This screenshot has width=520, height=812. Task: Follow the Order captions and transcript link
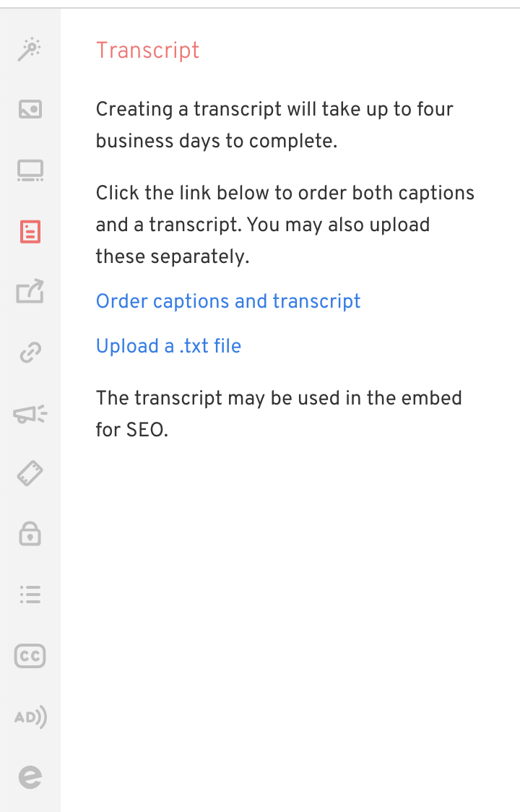coord(228,301)
